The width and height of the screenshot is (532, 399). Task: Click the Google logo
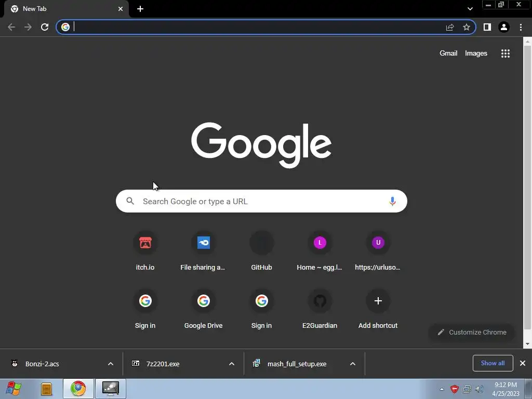261,145
